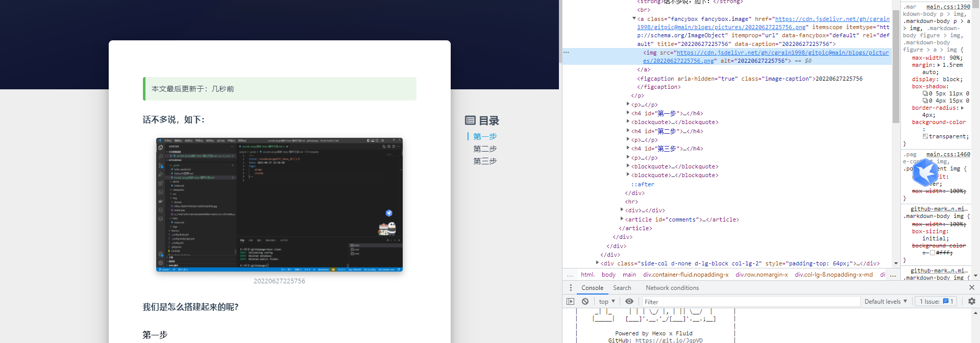Screen dimensions: 980x343
Task: Open the drawer three-dot menu
Action: point(571,288)
